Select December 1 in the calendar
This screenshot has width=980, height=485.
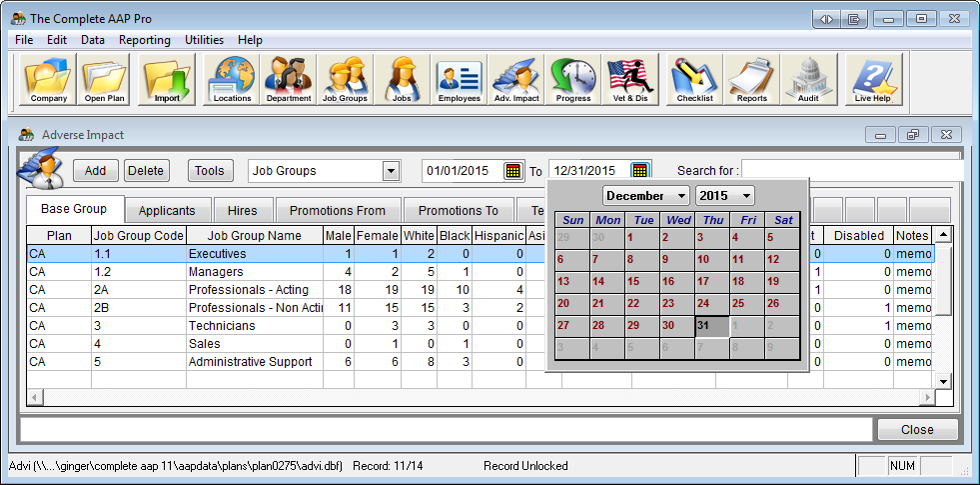(642, 238)
